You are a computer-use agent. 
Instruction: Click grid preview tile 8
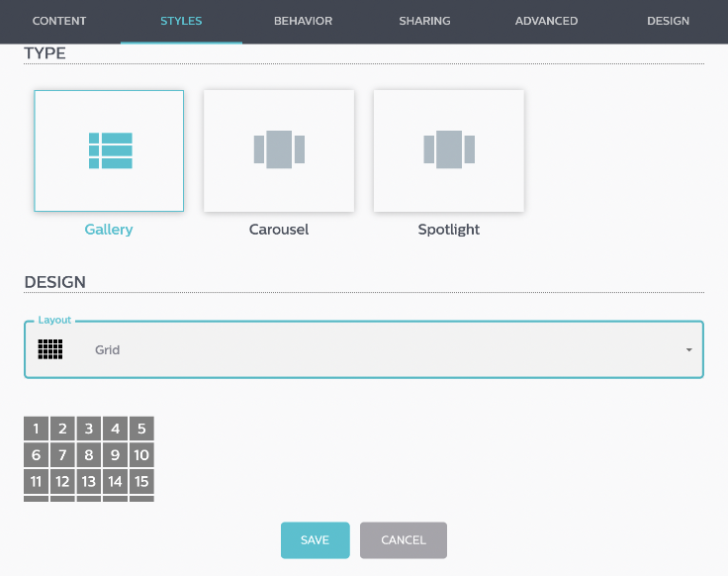pyautogui.click(x=89, y=454)
